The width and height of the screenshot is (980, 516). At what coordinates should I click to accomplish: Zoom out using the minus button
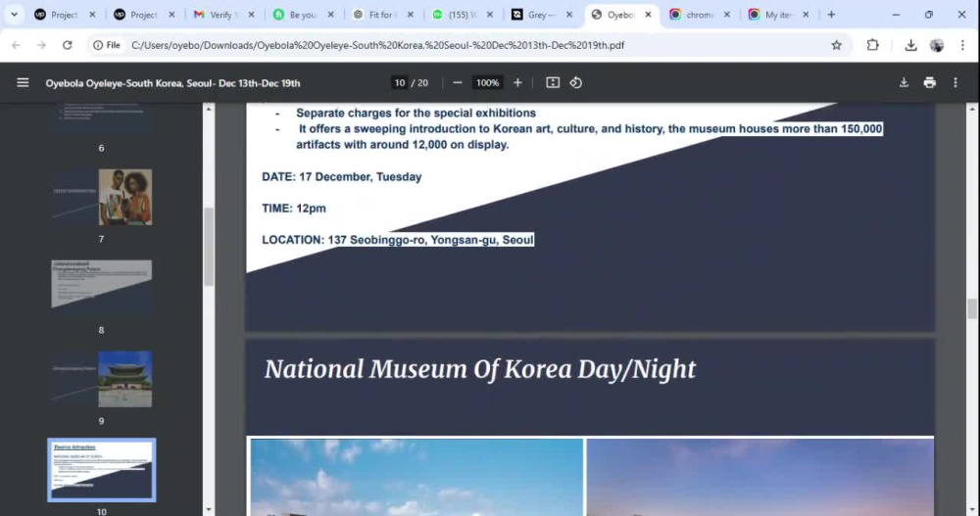[x=458, y=82]
